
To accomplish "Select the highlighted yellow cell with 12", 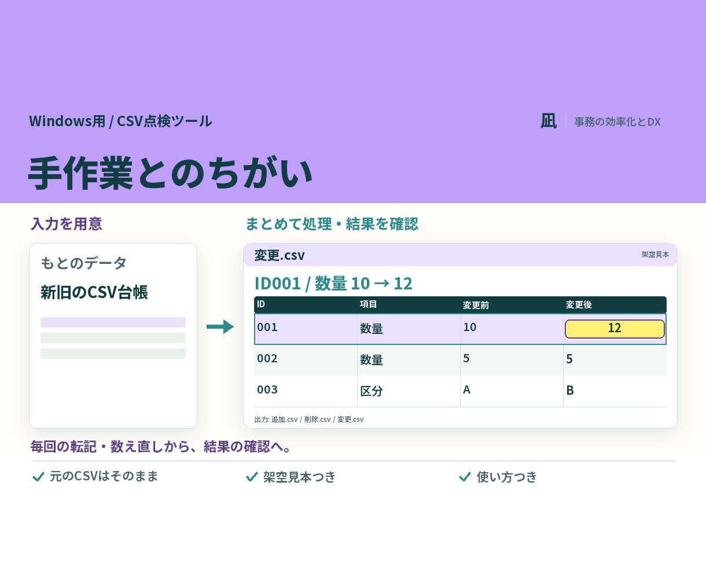I will click(615, 329).
